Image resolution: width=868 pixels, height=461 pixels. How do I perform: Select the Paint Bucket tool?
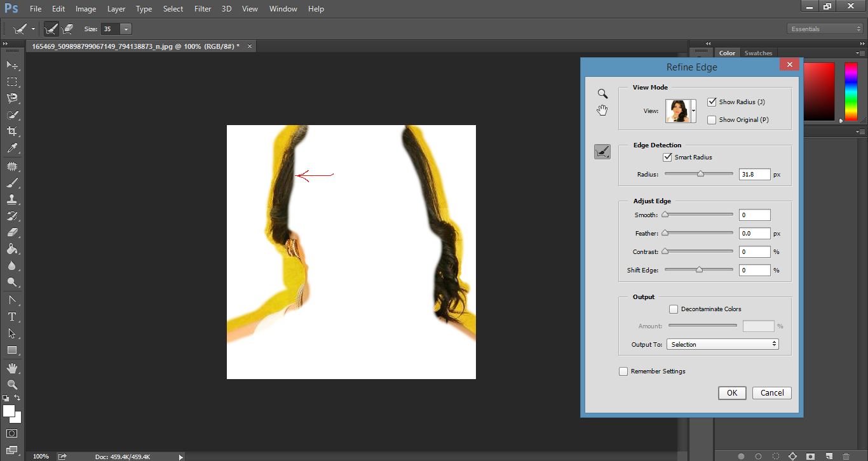coord(12,249)
